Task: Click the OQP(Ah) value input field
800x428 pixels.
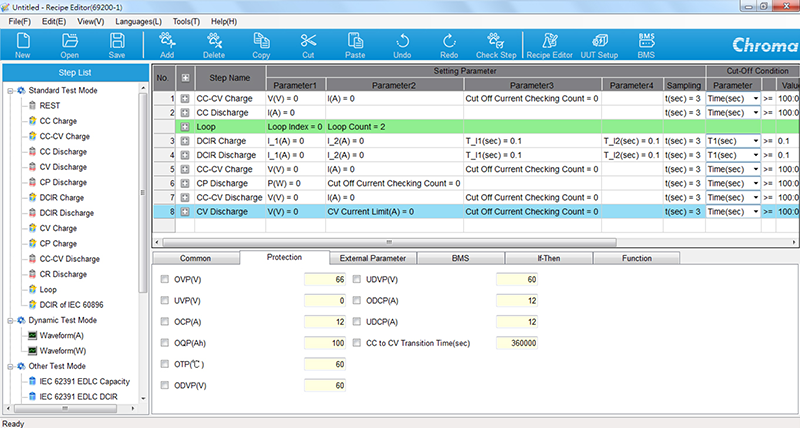Action: (325, 343)
